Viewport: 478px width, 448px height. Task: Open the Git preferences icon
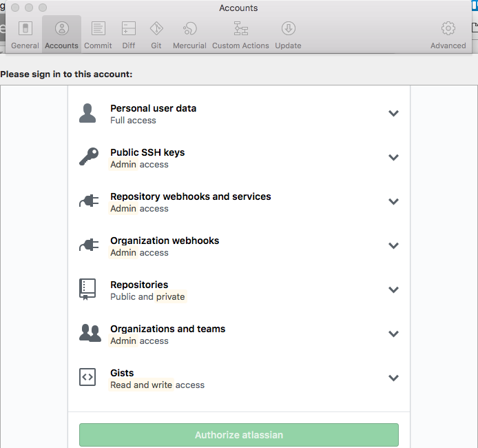pos(156,29)
